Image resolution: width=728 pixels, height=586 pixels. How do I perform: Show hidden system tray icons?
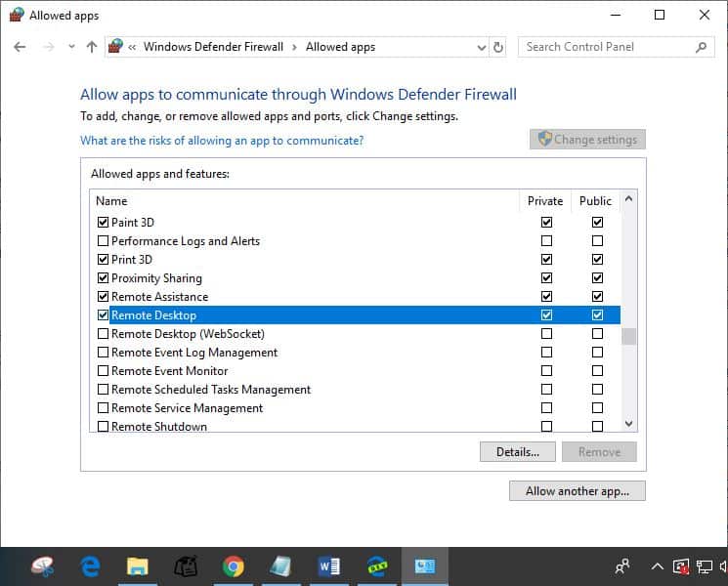pos(657,566)
